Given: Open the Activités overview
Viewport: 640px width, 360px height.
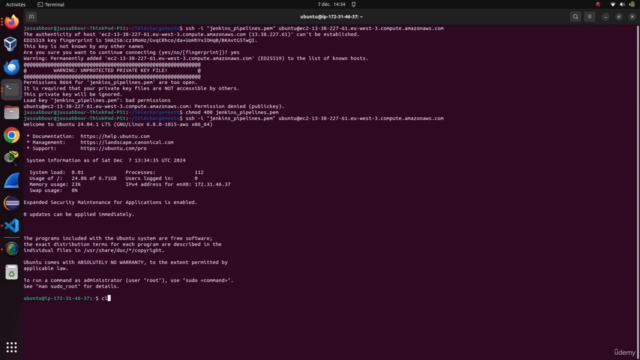Looking at the screenshot, I should [16, 4].
